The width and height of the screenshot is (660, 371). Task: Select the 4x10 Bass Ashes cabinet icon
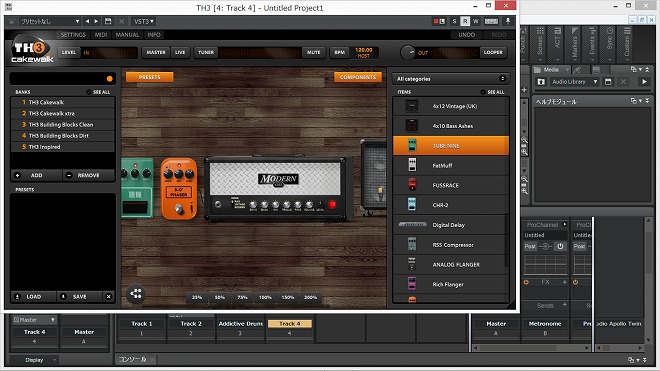pos(412,125)
